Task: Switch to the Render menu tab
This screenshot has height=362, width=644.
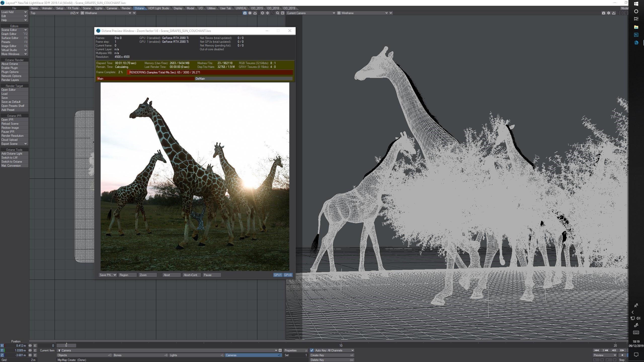Action: click(x=126, y=8)
